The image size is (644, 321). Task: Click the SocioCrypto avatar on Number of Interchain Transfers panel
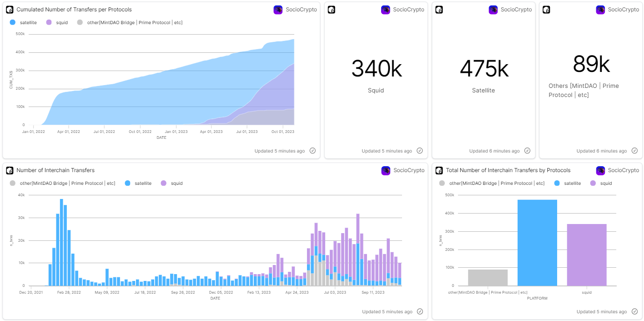click(386, 170)
